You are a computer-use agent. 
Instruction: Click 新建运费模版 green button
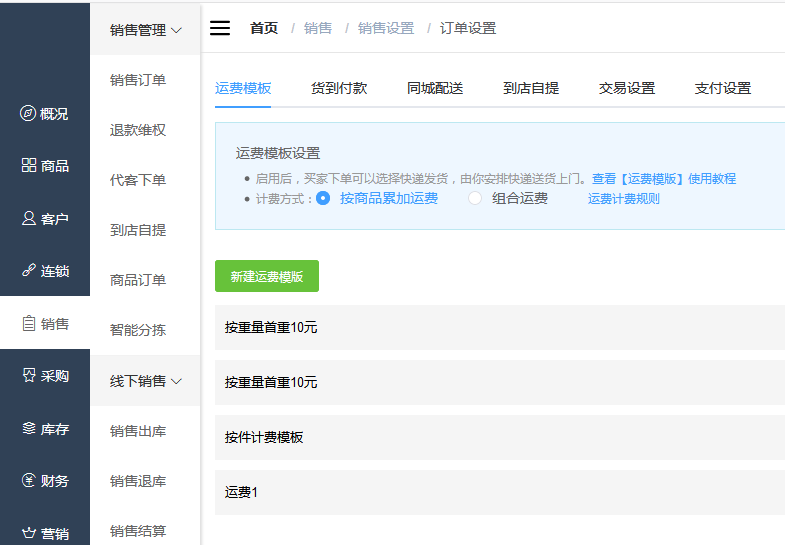click(267, 276)
